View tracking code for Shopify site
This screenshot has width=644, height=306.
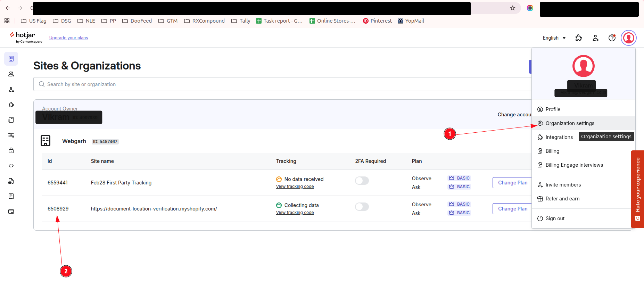tap(295, 213)
